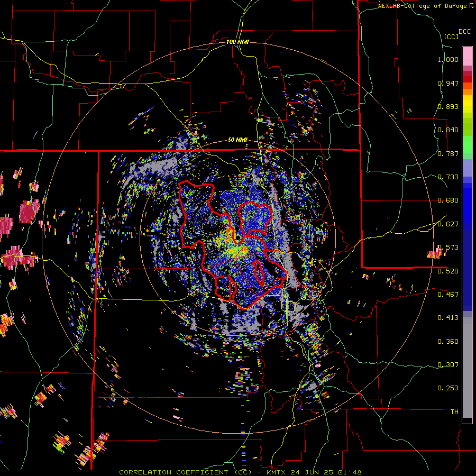Click the 0.840 scale value

coord(448,130)
